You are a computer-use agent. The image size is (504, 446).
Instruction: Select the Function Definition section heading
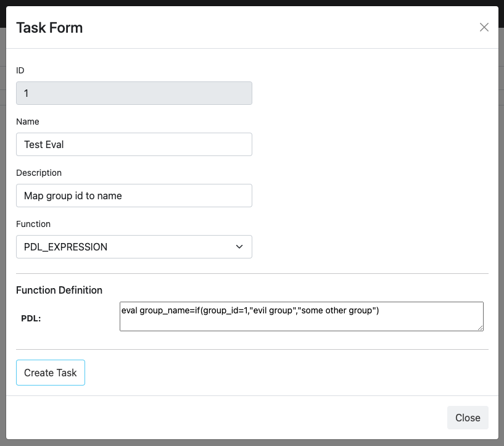click(59, 290)
